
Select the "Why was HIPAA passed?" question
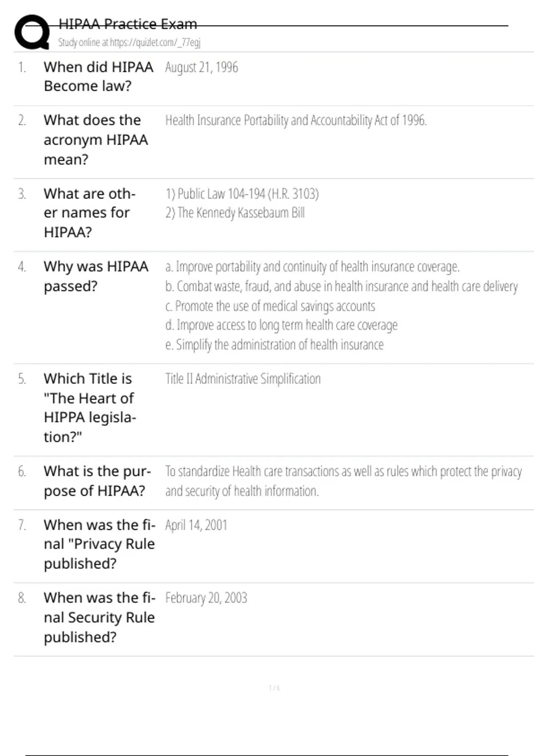click(96, 276)
